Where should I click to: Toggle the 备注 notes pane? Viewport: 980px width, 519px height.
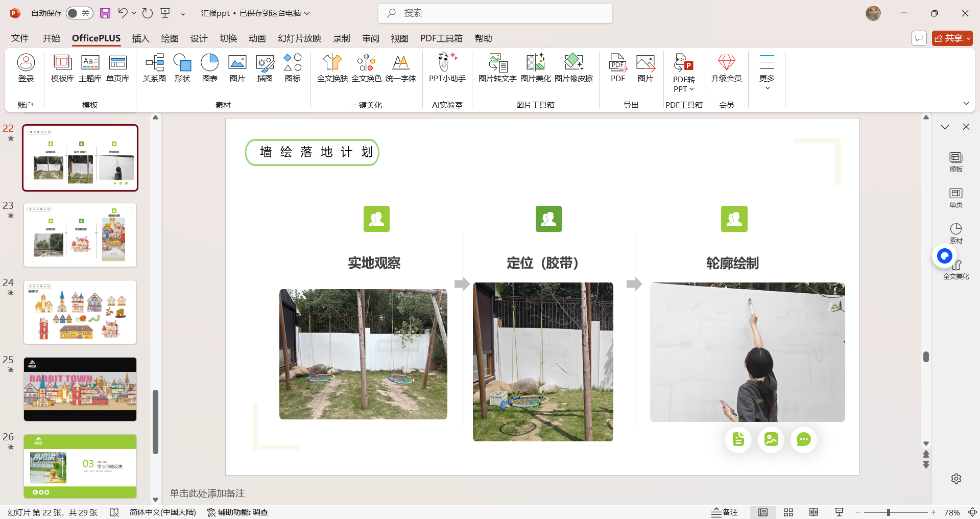click(725, 512)
